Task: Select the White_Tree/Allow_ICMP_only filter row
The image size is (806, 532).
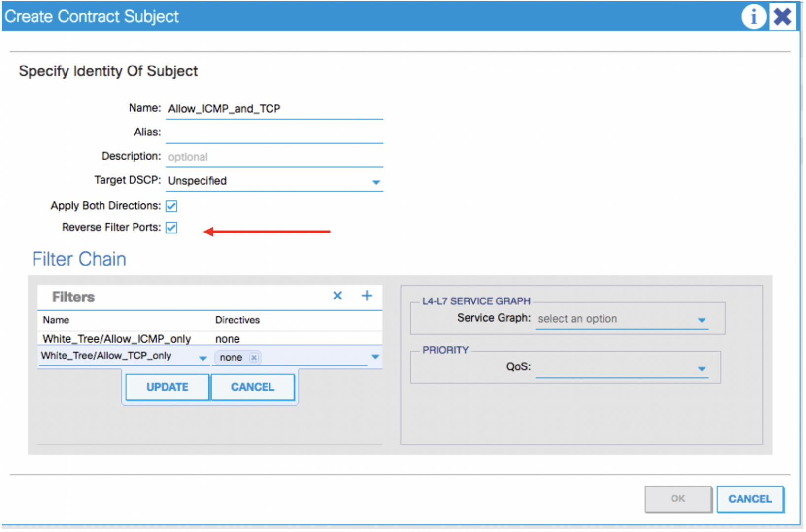Action: click(117, 339)
